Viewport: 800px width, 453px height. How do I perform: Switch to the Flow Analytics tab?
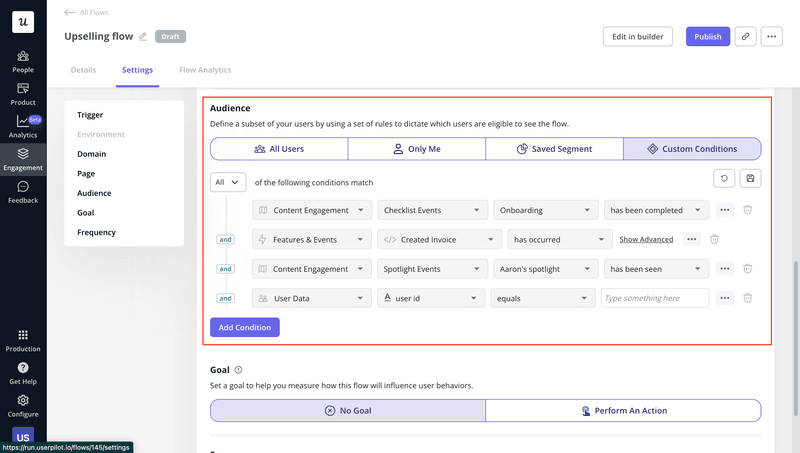[205, 70]
